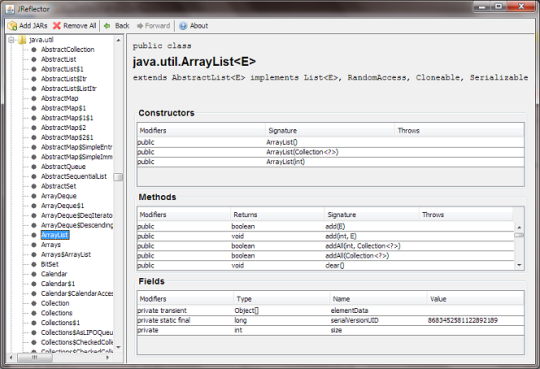The height and width of the screenshot is (369, 540).
Task: Select the elementData field row
Action: pyautogui.click(x=331, y=311)
